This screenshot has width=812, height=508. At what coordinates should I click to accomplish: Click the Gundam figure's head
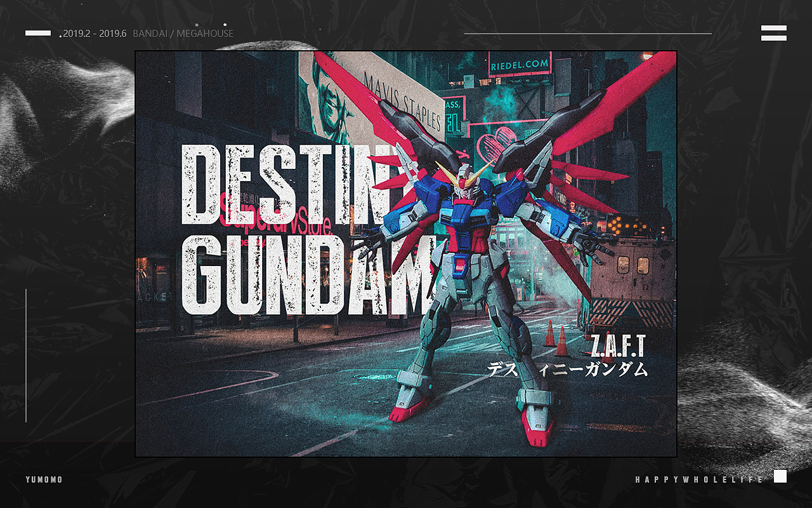[x=465, y=180]
